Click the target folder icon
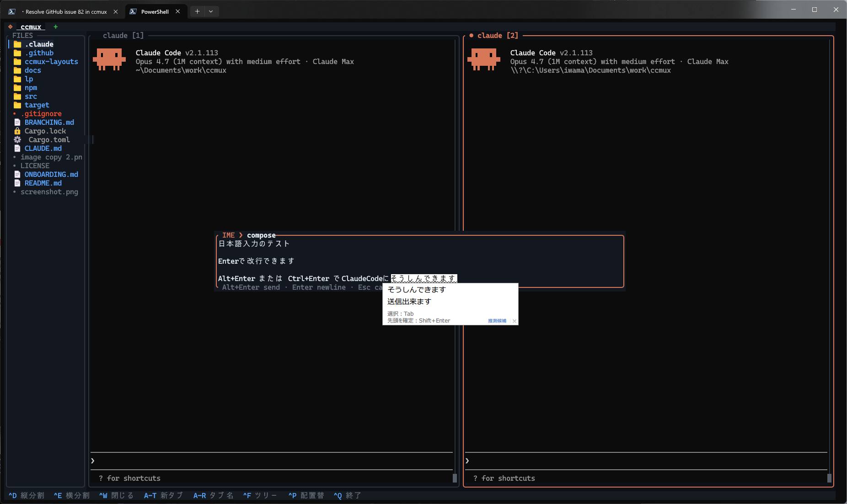847x504 pixels. pyautogui.click(x=17, y=105)
